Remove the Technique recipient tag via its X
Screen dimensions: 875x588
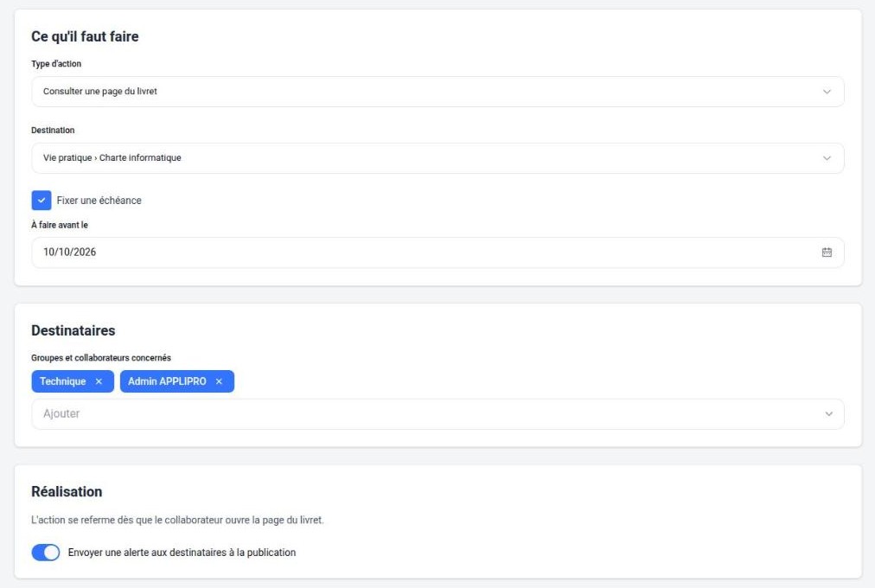[99, 381]
